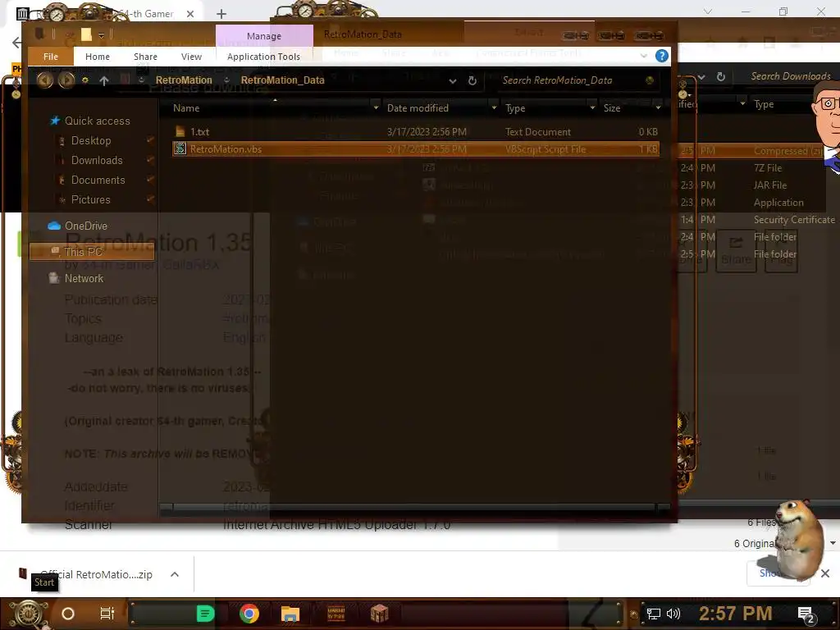840x630 pixels.
Task: Click the Quick access star icon
Action: (x=55, y=121)
